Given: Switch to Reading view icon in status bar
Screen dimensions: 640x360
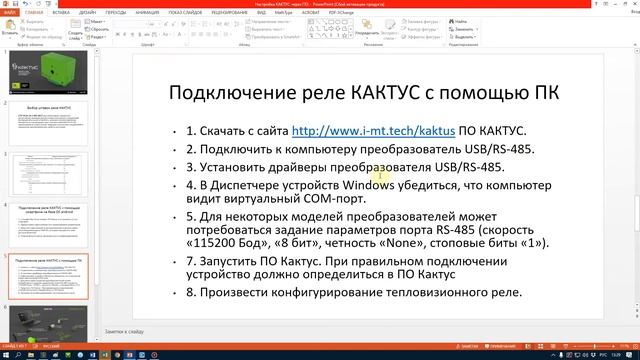Looking at the screenshot, I should [x=553, y=347].
